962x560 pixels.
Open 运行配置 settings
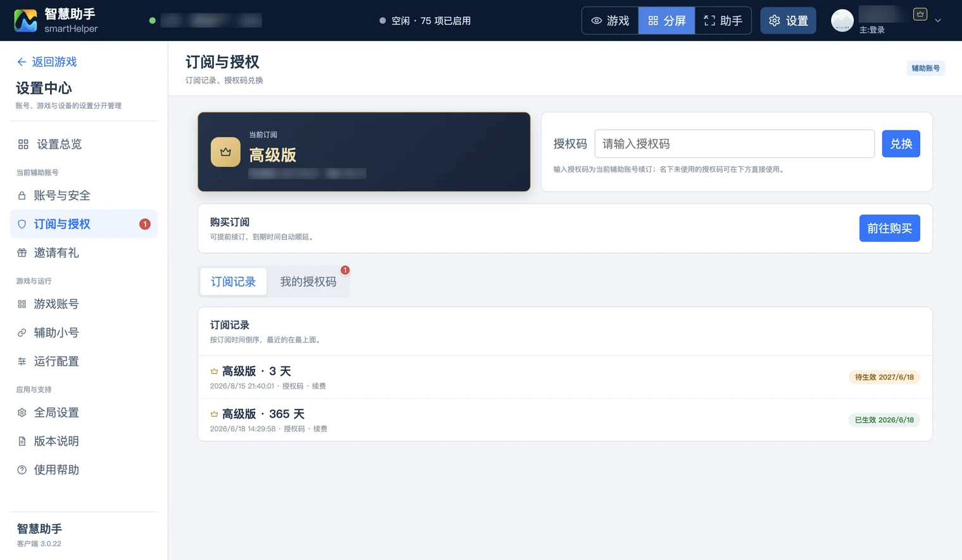pyautogui.click(x=84, y=361)
